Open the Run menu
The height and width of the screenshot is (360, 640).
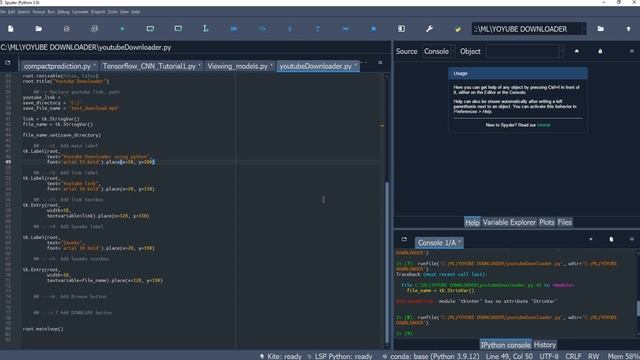tap(51, 12)
